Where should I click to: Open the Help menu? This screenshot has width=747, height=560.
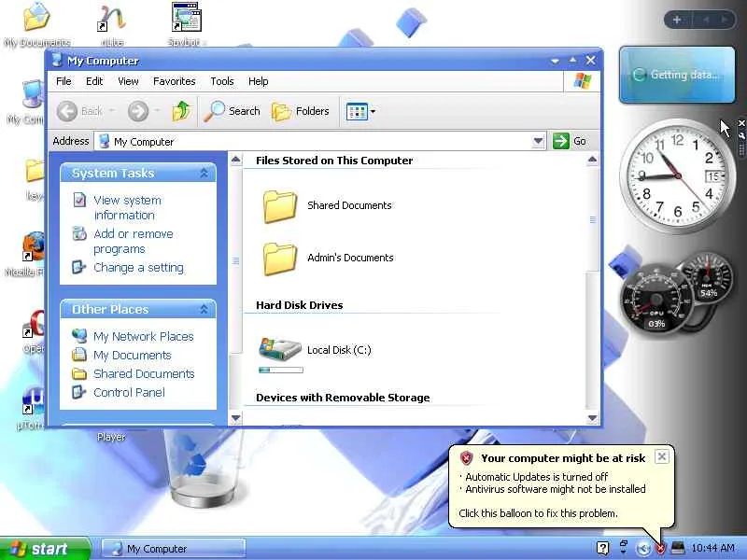[x=259, y=81]
